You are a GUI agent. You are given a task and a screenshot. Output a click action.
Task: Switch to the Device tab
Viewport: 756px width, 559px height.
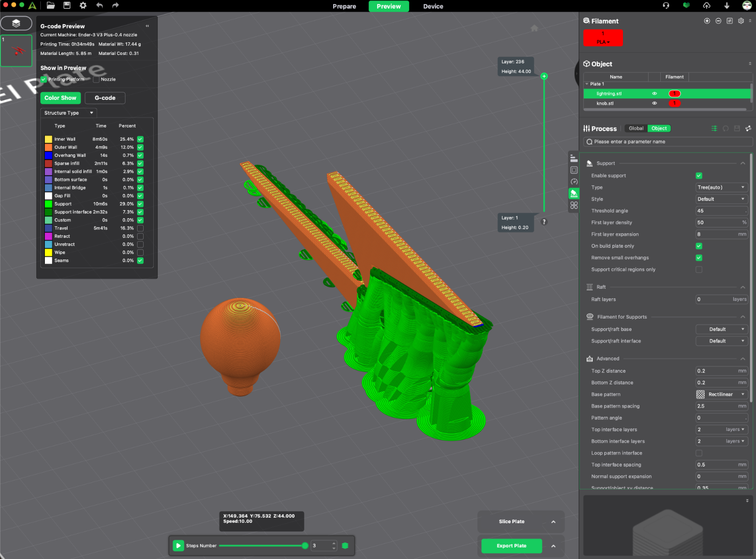tap(433, 6)
